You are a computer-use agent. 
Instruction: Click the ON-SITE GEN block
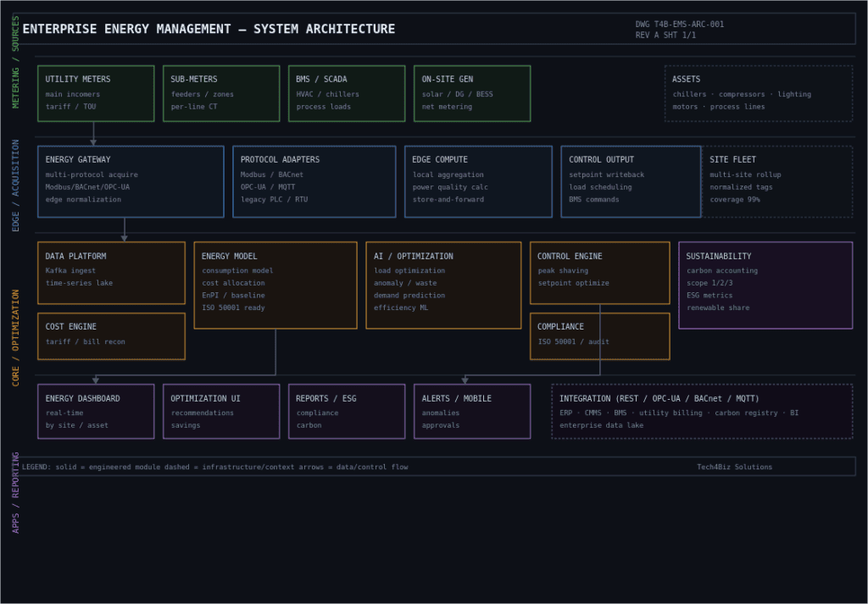point(472,93)
